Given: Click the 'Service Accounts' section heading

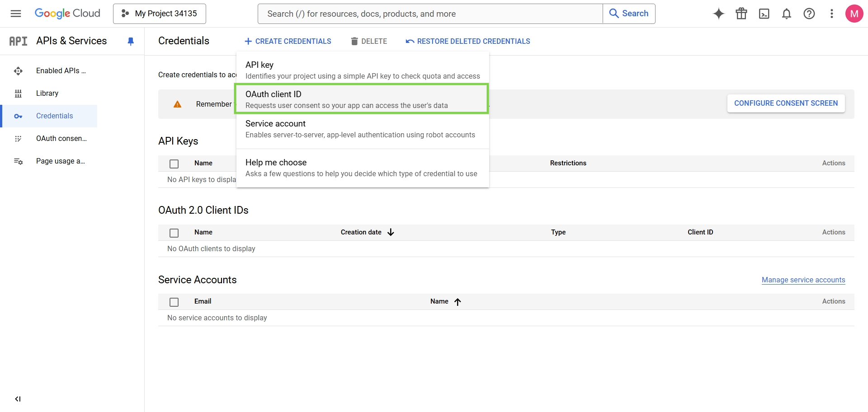Looking at the screenshot, I should click(x=198, y=280).
